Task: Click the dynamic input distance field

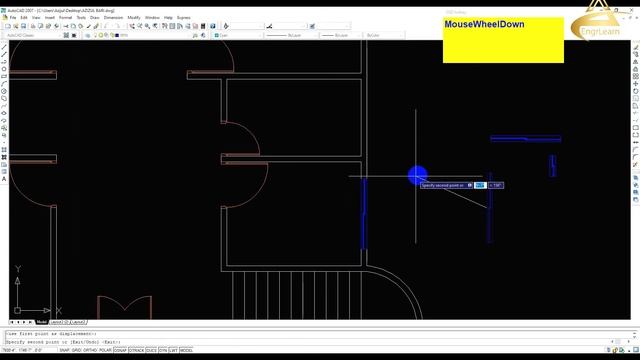Action: pyautogui.click(x=480, y=185)
